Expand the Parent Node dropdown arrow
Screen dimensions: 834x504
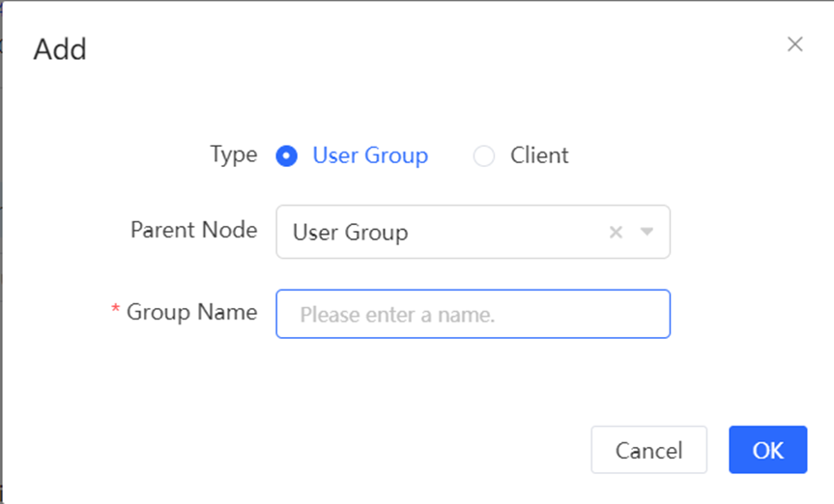coord(647,232)
